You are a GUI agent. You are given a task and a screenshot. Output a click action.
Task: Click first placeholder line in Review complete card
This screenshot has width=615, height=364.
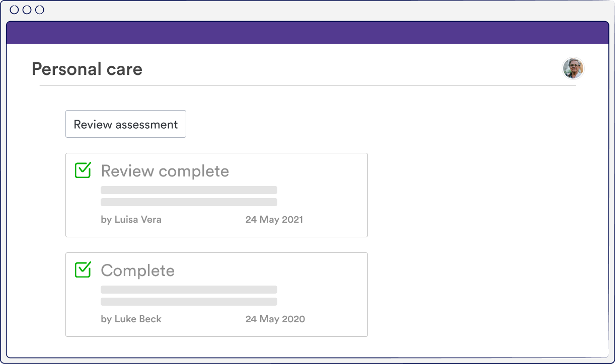[189, 190]
